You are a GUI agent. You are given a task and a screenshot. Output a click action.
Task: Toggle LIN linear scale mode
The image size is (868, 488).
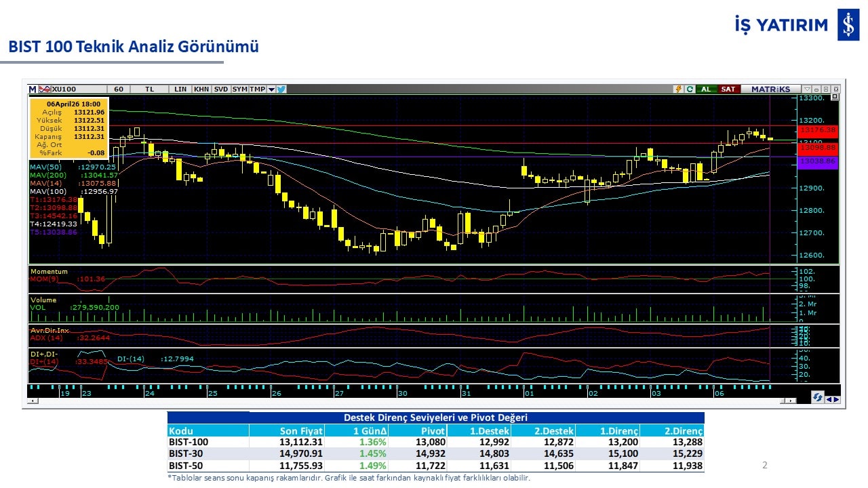click(180, 89)
